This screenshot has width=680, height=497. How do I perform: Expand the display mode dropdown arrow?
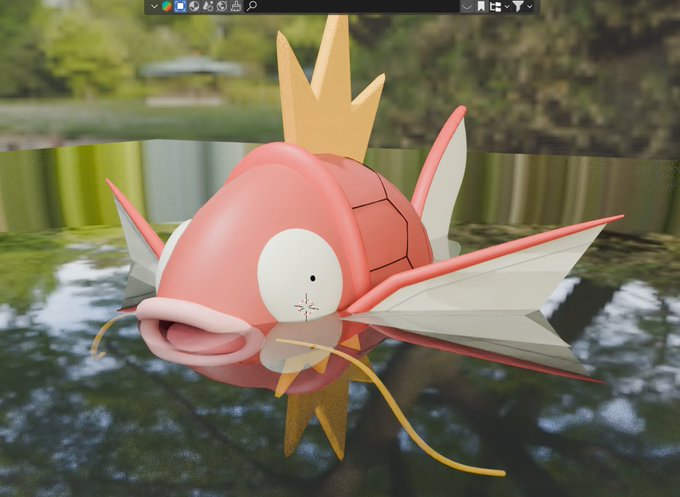click(x=507, y=7)
